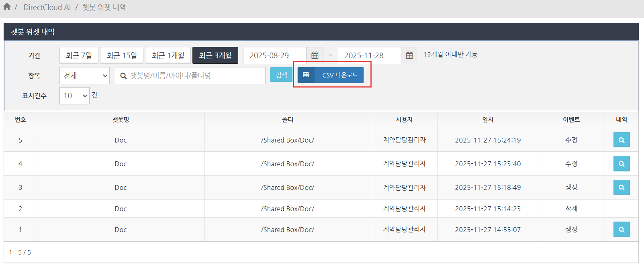This screenshot has width=644, height=279.
Task: Click the home icon in breadcrumb
Action: coord(7,7)
